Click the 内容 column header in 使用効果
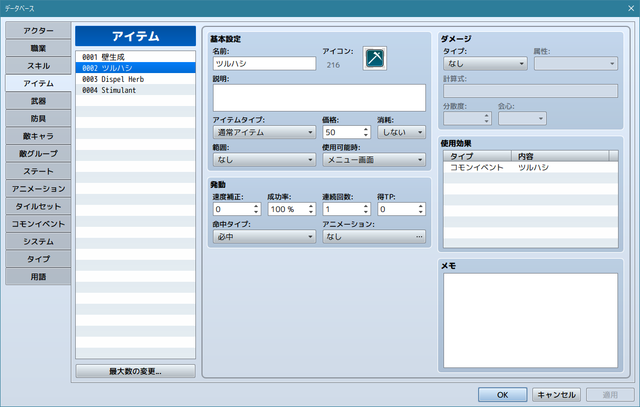Image resolution: width=640 pixels, height=407 pixels. [x=560, y=156]
